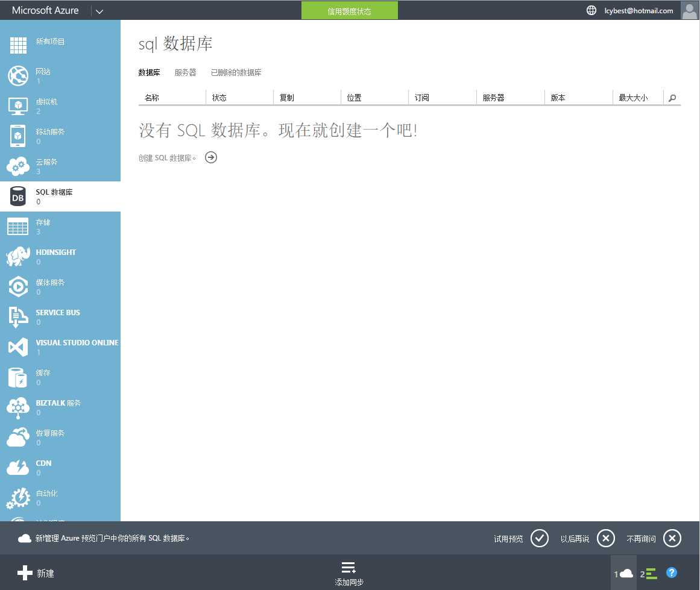
Task: Sort by the 名称 column header
Action: click(x=152, y=98)
